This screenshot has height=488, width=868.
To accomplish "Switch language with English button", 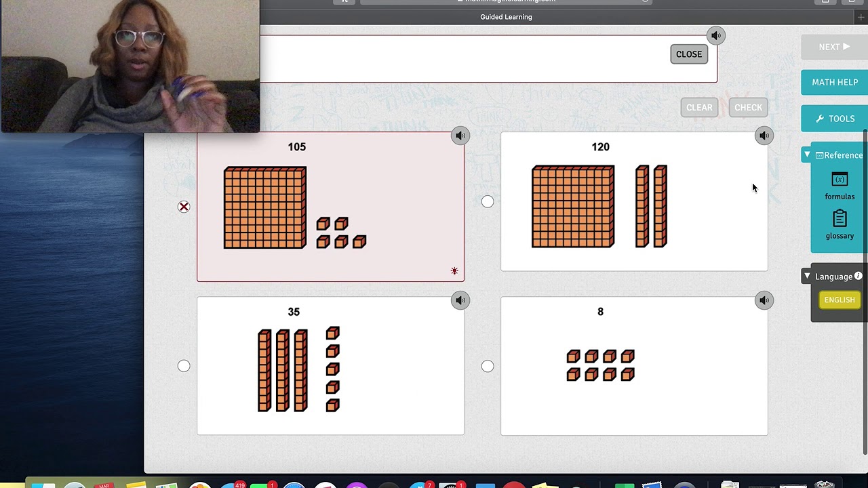I will click(x=840, y=300).
